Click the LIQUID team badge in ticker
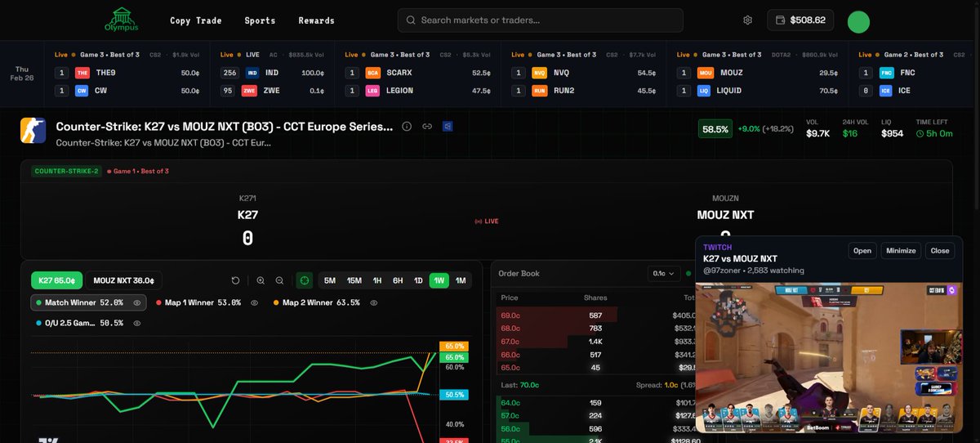Viewport: 980px width, 443px height. 702,91
